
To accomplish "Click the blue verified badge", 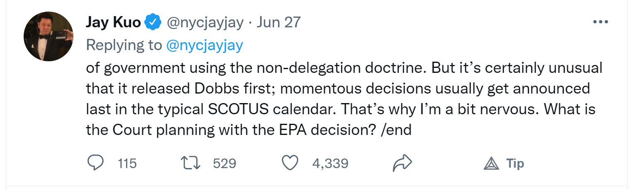I will pos(153,22).
